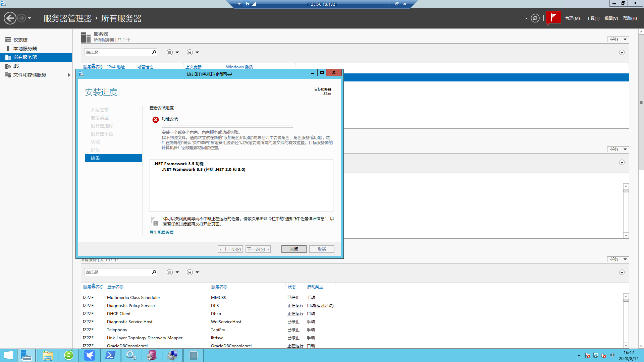The height and width of the screenshot is (362, 644).
Task: Click the forward navigation arrow
Action: 21,18
